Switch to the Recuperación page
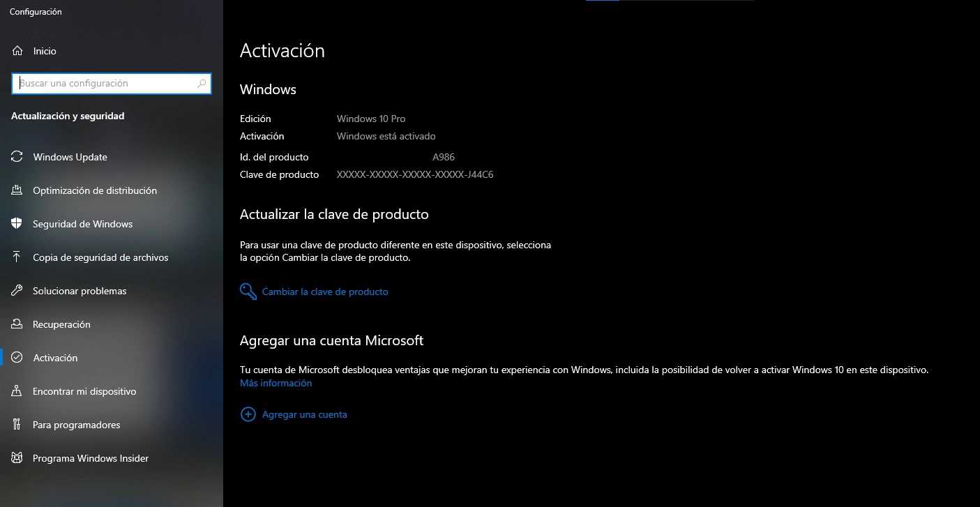The image size is (980, 507). coord(112,324)
